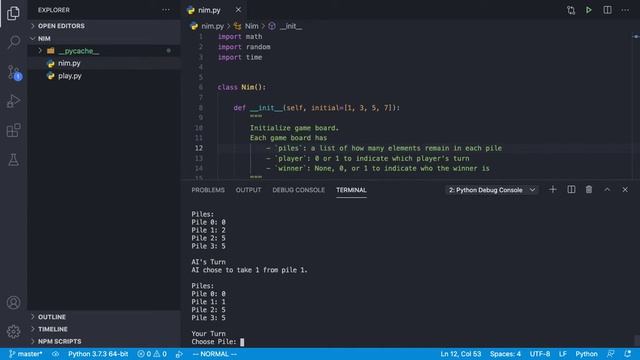Select Python 3.7.3 64-bit interpreter
The width and height of the screenshot is (640, 360).
pos(98,354)
